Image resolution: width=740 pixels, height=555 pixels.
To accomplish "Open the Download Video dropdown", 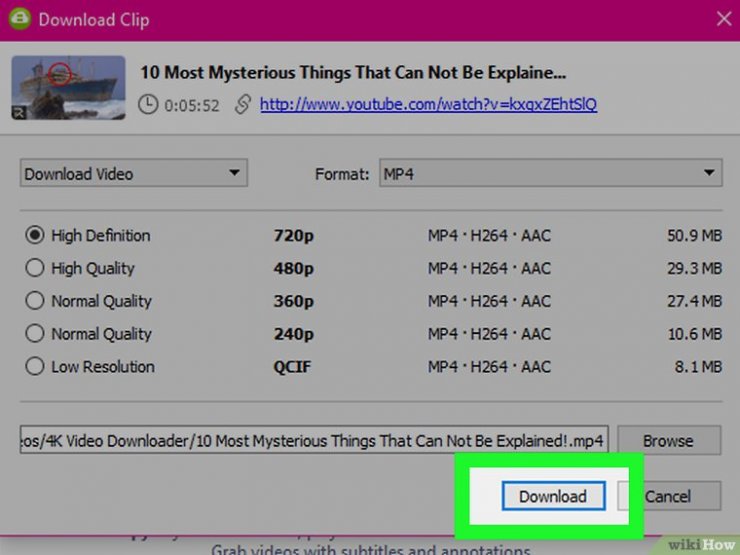I will click(134, 173).
